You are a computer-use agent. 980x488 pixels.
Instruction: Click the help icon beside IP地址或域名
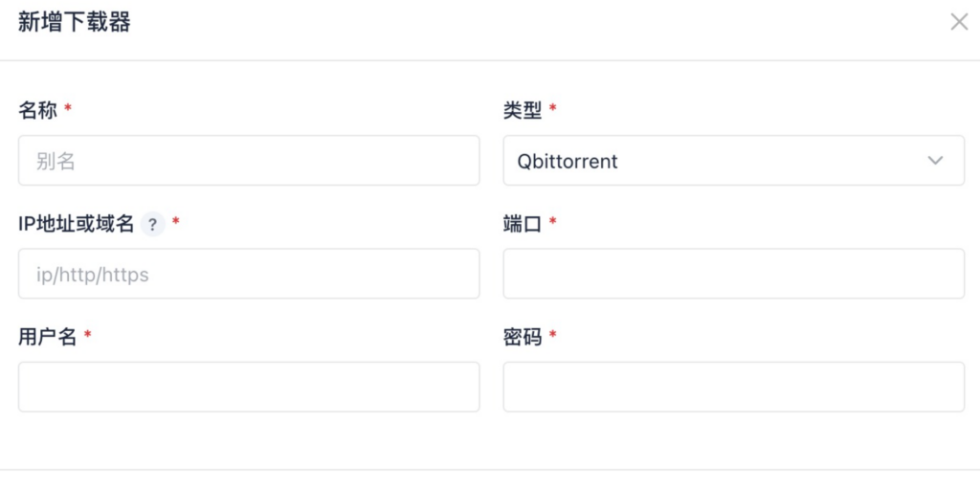(x=152, y=224)
